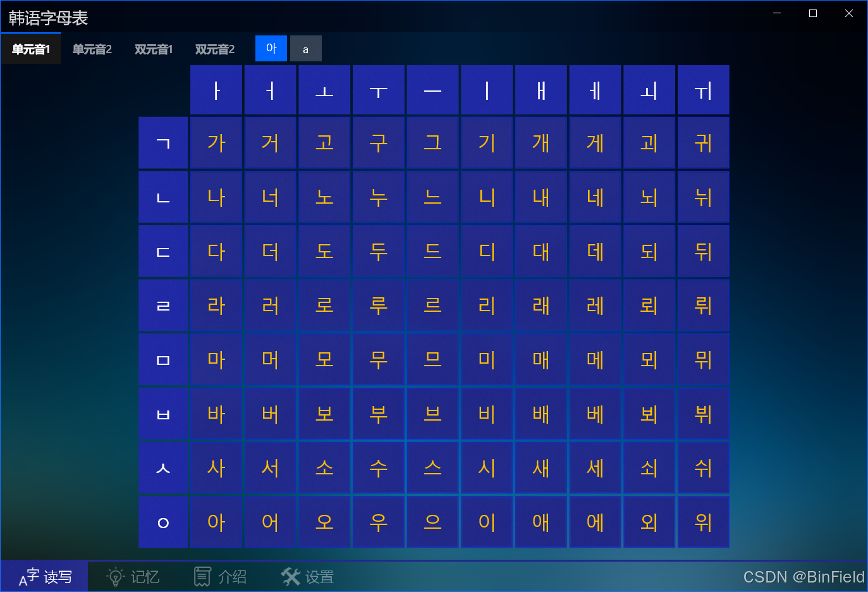Click the vowel header ㅣ
Viewport: 868px width, 592px height.
[487, 90]
